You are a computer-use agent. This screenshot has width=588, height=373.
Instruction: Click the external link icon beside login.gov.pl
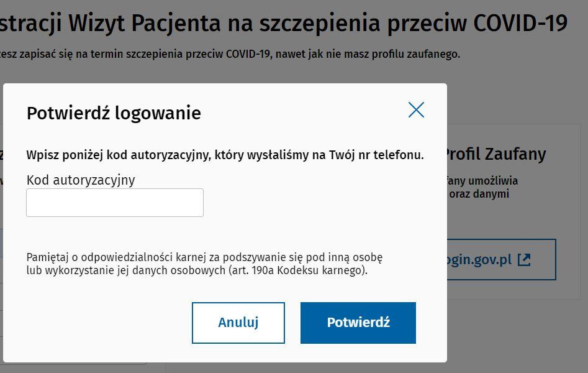[524, 259]
